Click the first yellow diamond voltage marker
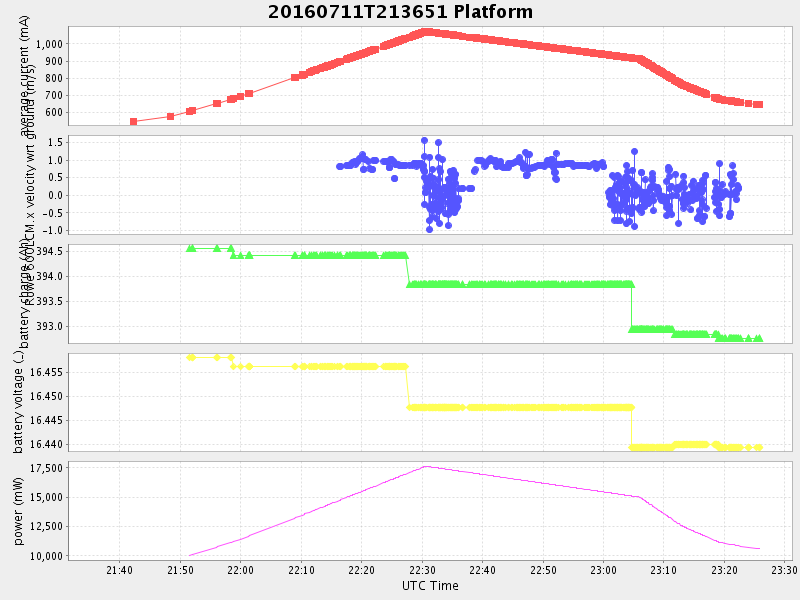 [x=190, y=357]
